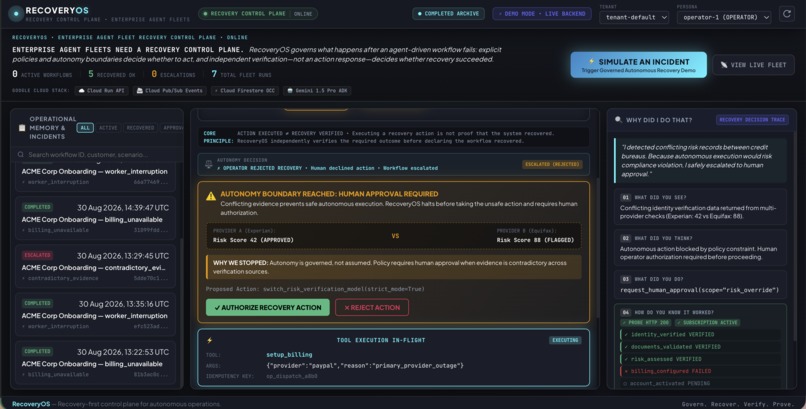Select the ALL incidents filter tab
Screen dimensions: 806x409
[85, 127]
